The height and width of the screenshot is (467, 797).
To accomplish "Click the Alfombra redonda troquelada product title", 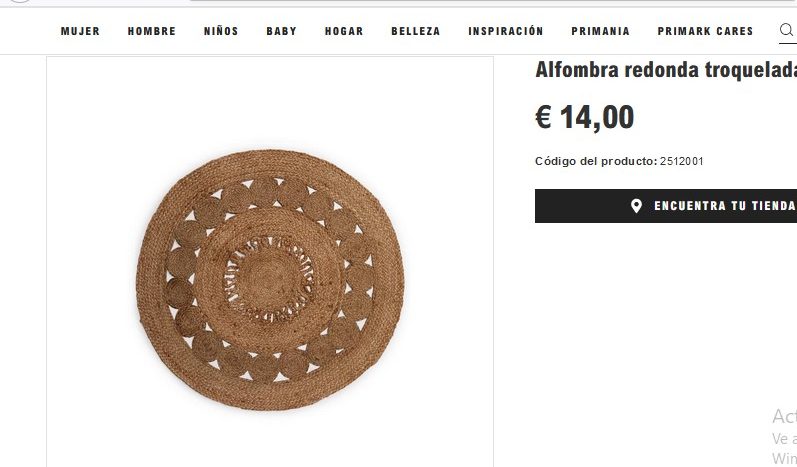I will 666,70.
